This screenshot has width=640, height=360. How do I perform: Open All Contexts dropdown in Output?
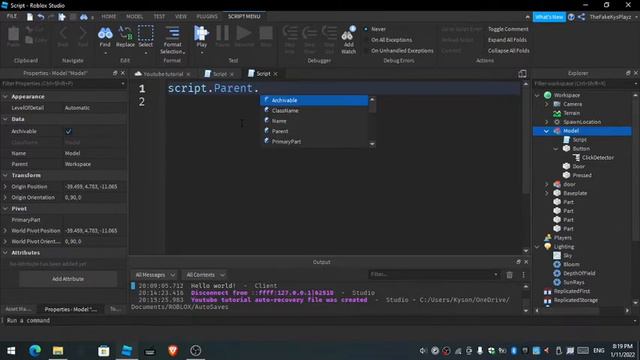[x=205, y=275]
